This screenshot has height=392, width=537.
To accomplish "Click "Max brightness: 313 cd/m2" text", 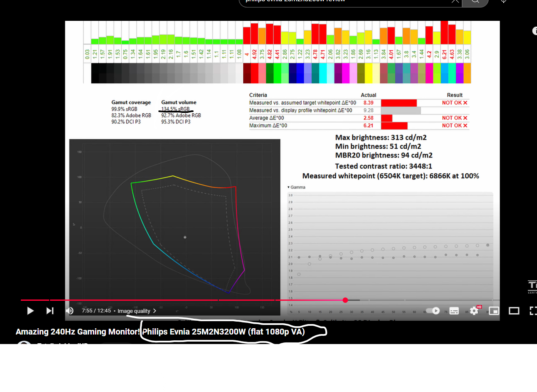I will click(381, 137).
